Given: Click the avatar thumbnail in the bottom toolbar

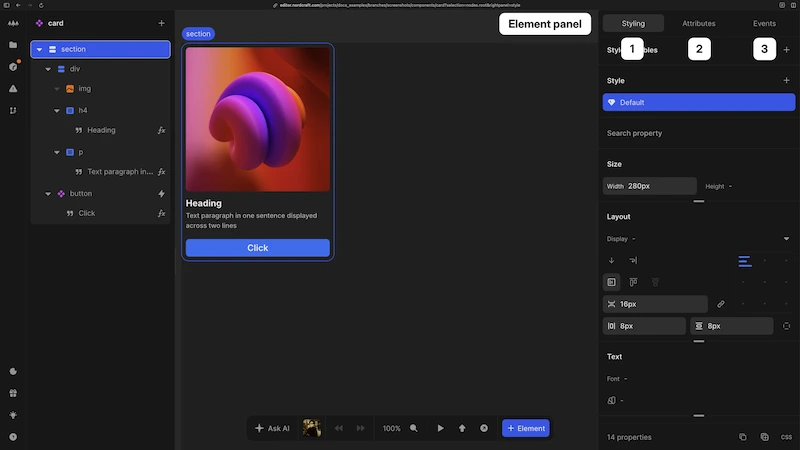Looking at the screenshot, I should [x=311, y=428].
